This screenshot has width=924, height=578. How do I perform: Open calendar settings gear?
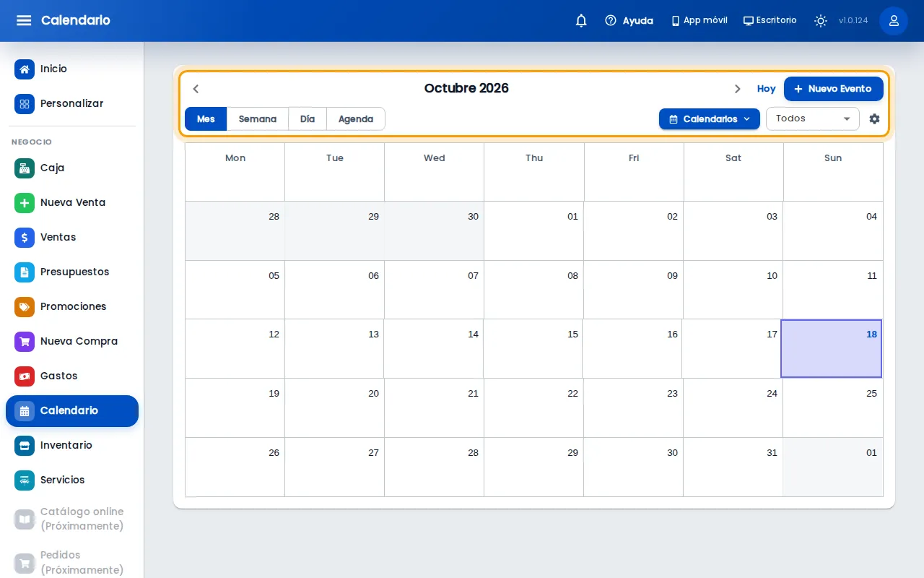tap(874, 119)
